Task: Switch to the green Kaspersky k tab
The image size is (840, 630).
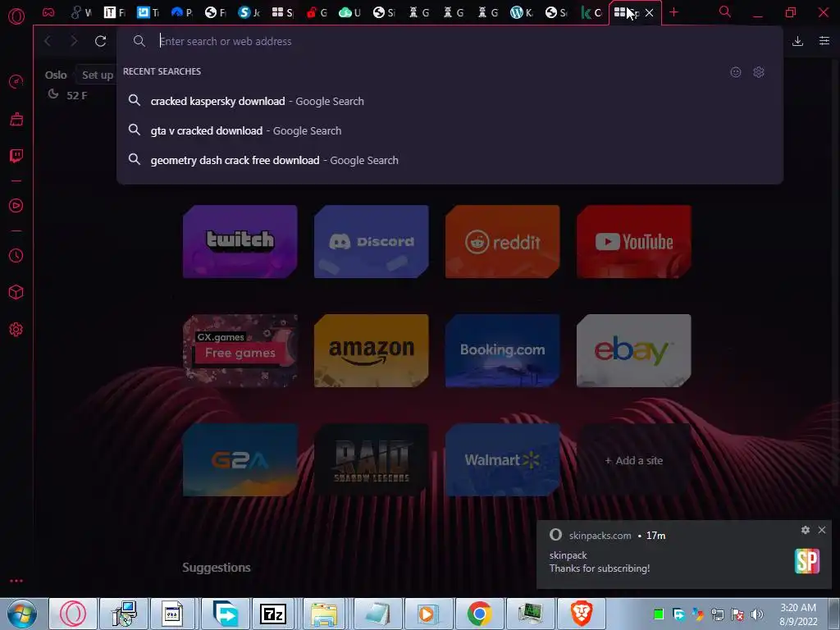Action: click(591, 12)
